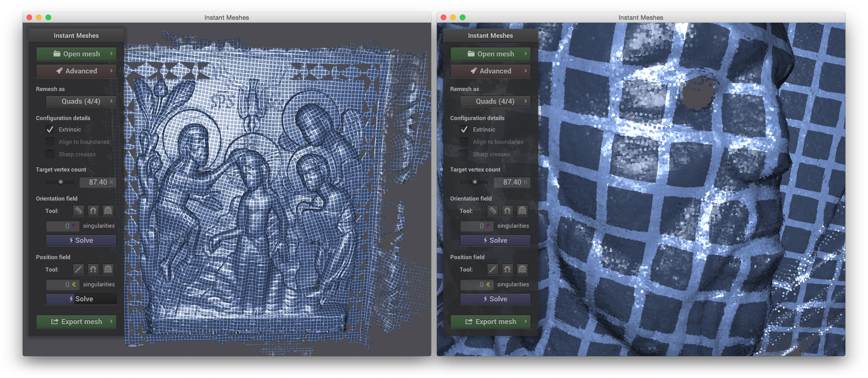Adjust target vertex count slider in left window
Image resolution: width=868 pixels, height=378 pixels.
[x=60, y=182]
